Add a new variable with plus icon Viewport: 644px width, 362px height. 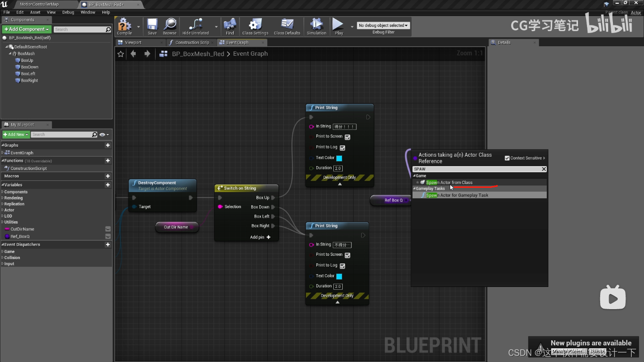pyautogui.click(x=108, y=185)
